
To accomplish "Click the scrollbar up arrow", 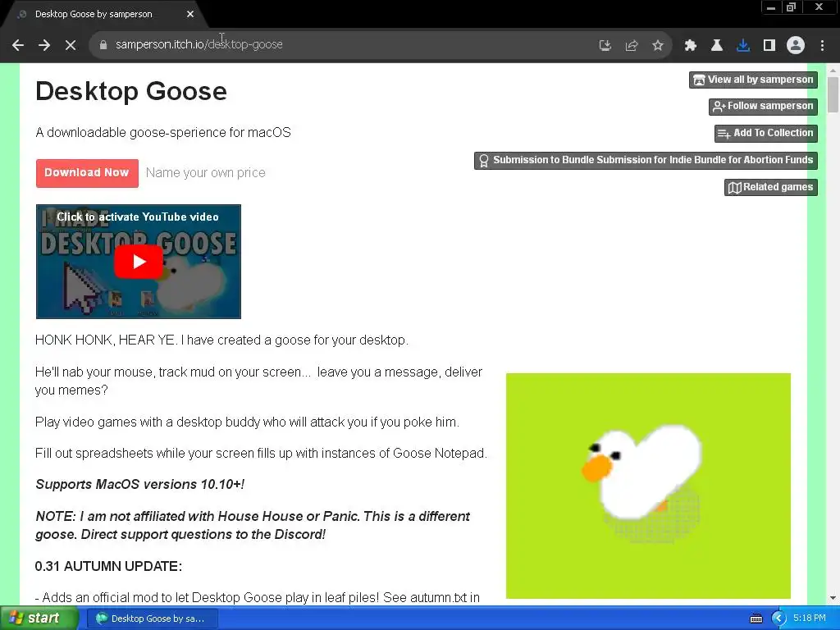I will 833,71.
